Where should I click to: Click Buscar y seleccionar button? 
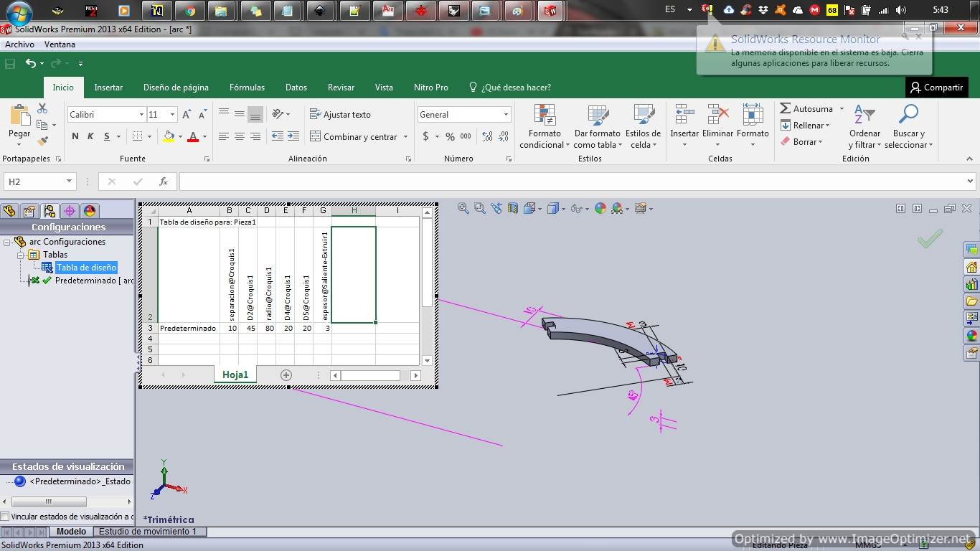click(908, 126)
